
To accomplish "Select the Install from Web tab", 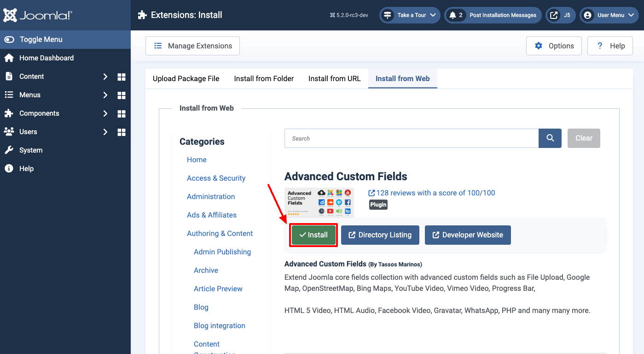I will (x=403, y=79).
